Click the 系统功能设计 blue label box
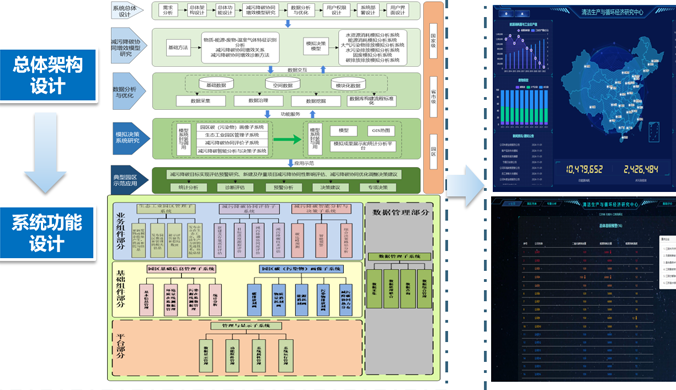 click(47, 233)
